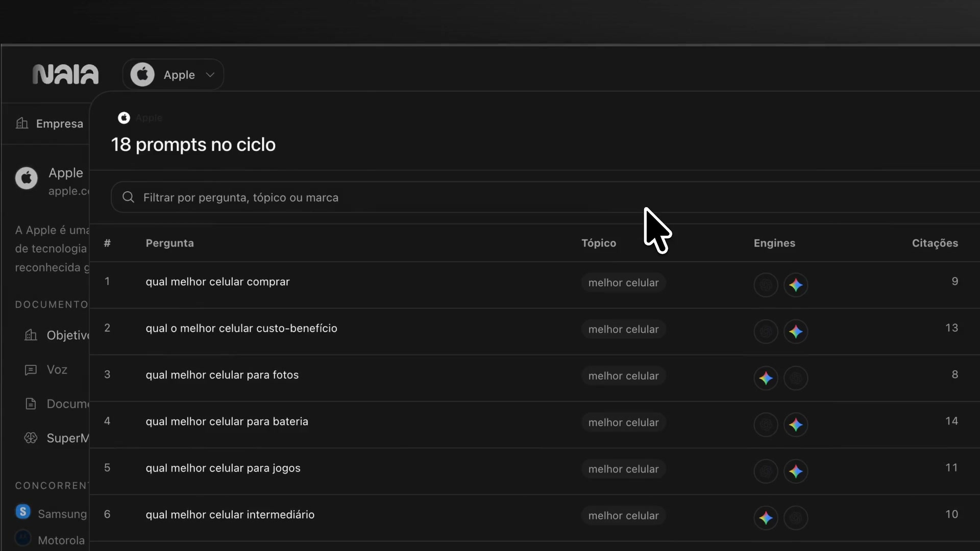Select 'melhor celular' topic chip in bateria row
The image size is (980, 551).
point(623,422)
